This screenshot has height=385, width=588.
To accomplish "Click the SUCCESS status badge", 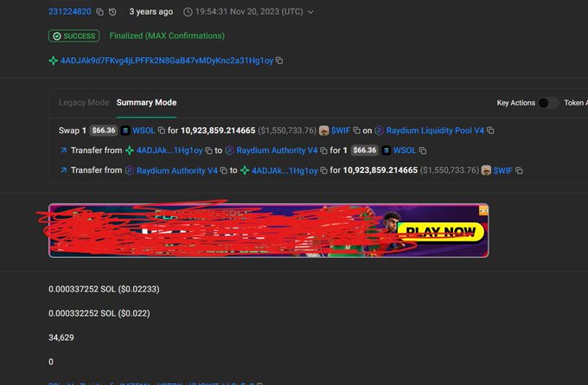I will pyautogui.click(x=73, y=36).
